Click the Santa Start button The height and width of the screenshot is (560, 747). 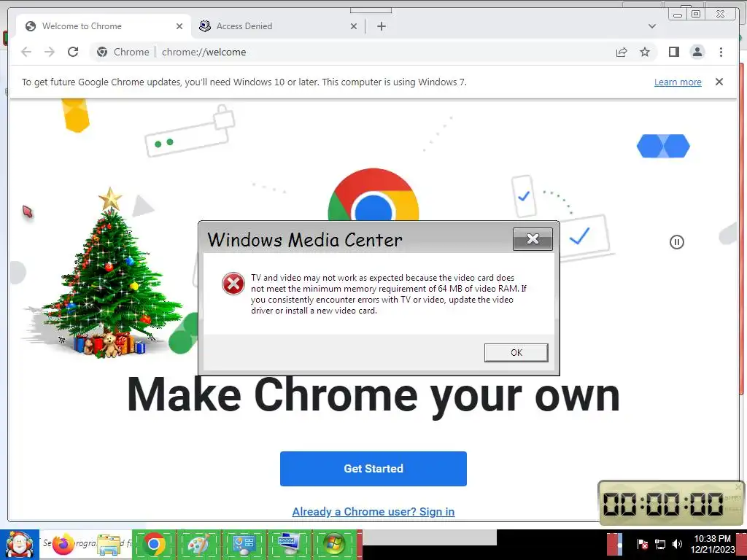pyautogui.click(x=19, y=545)
